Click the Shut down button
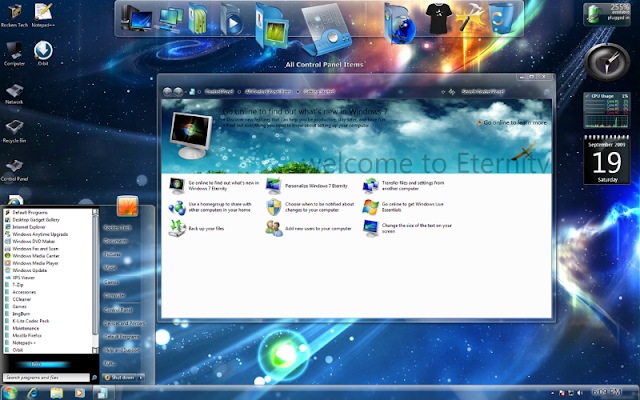 coord(120,378)
